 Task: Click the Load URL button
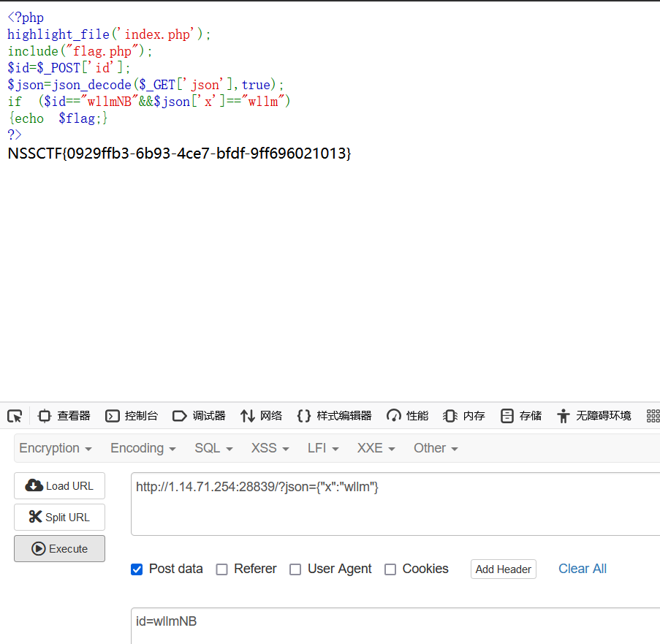[x=59, y=485]
